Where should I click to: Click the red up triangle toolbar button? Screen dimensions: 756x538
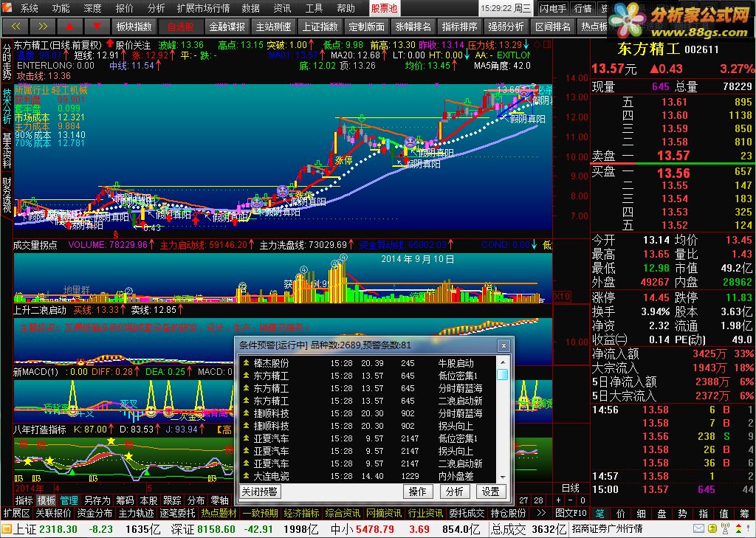pyautogui.click(x=69, y=27)
